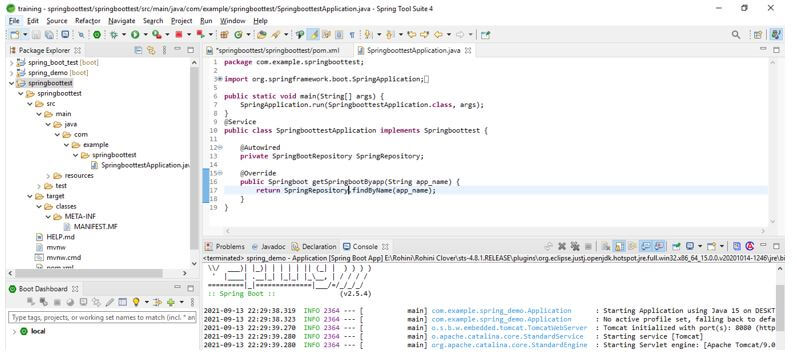
Task: Click Open Perspective icon at toolbar right
Action: [758, 35]
